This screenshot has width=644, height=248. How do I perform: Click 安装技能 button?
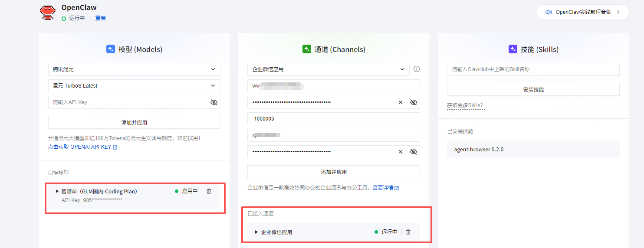pyautogui.click(x=533, y=90)
